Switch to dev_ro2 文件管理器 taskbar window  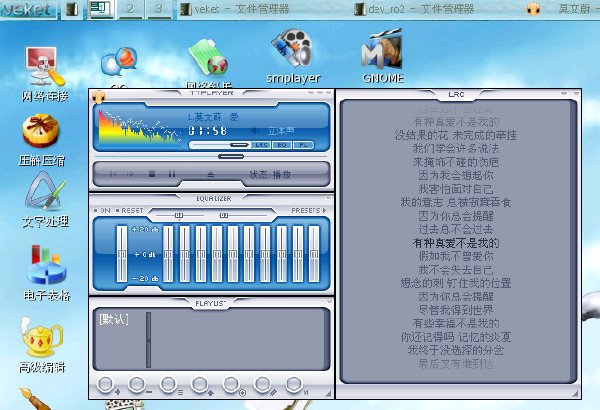tap(414, 9)
